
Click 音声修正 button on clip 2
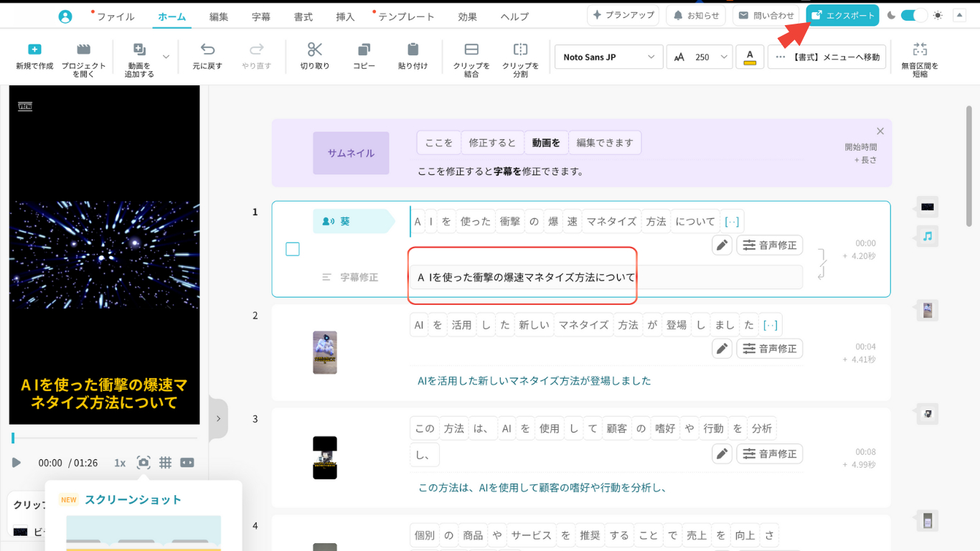770,349
